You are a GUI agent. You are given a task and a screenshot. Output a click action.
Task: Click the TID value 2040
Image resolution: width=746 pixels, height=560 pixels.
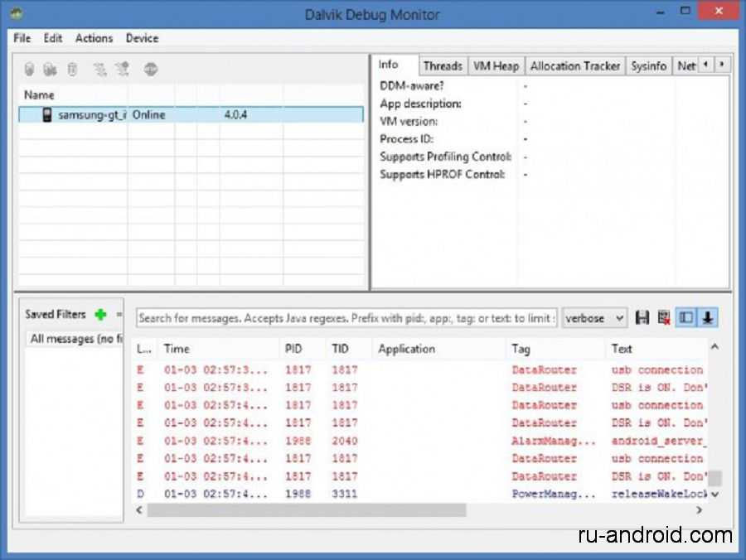tap(345, 441)
